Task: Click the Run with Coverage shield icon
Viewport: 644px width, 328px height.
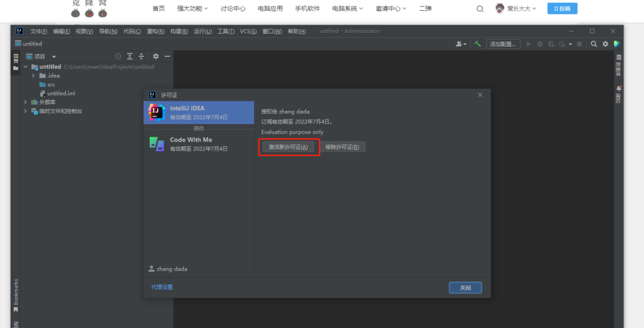Action: [551, 44]
